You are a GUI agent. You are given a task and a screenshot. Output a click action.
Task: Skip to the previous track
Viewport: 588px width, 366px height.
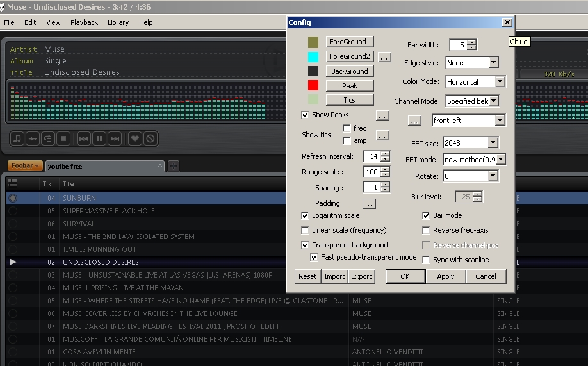tap(83, 138)
